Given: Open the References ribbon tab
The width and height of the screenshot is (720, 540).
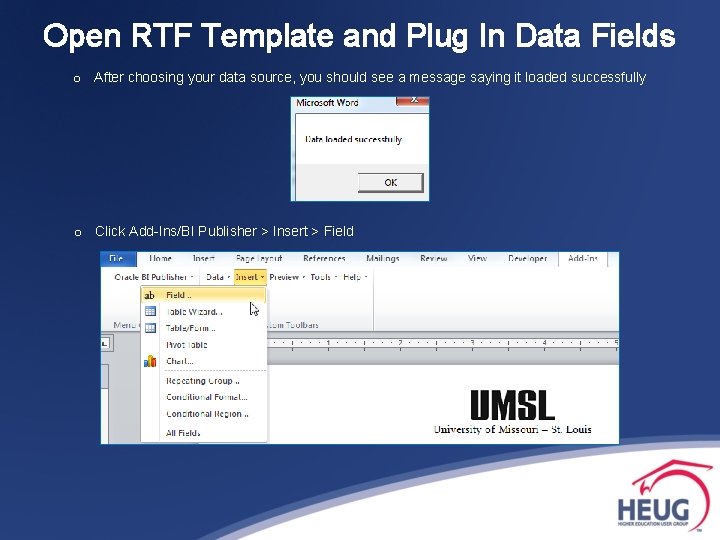Looking at the screenshot, I should [324, 259].
